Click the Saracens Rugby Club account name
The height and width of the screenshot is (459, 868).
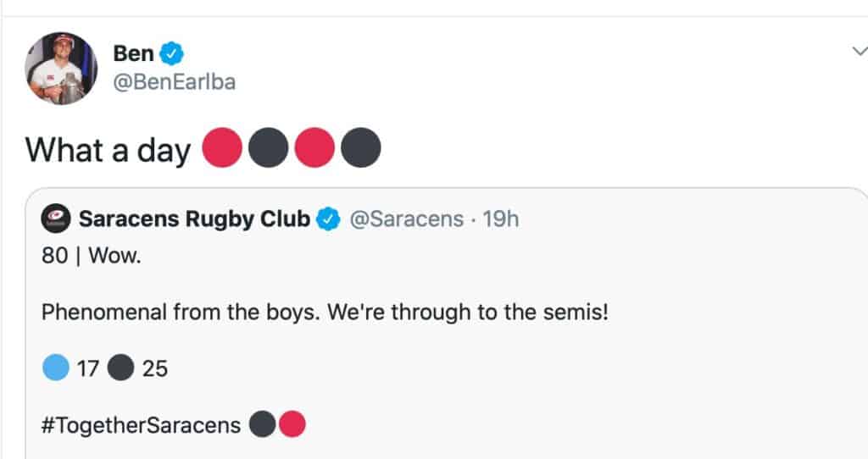tap(194, 219)
